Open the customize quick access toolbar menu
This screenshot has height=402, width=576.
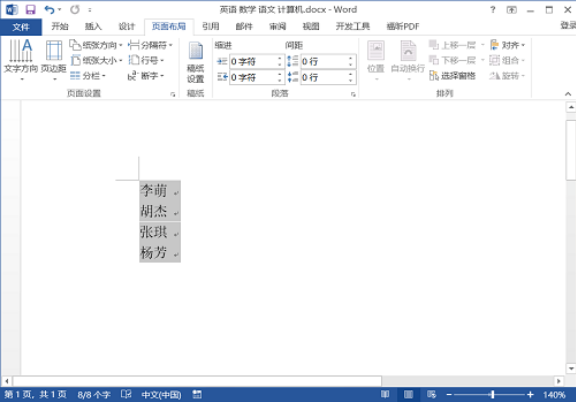[x=90, y=10]
